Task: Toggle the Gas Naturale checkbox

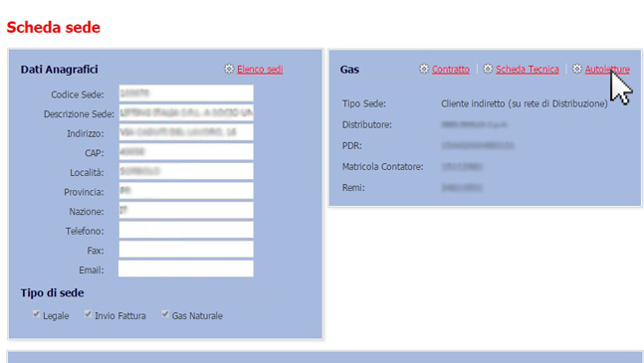Action: (165, 314)
